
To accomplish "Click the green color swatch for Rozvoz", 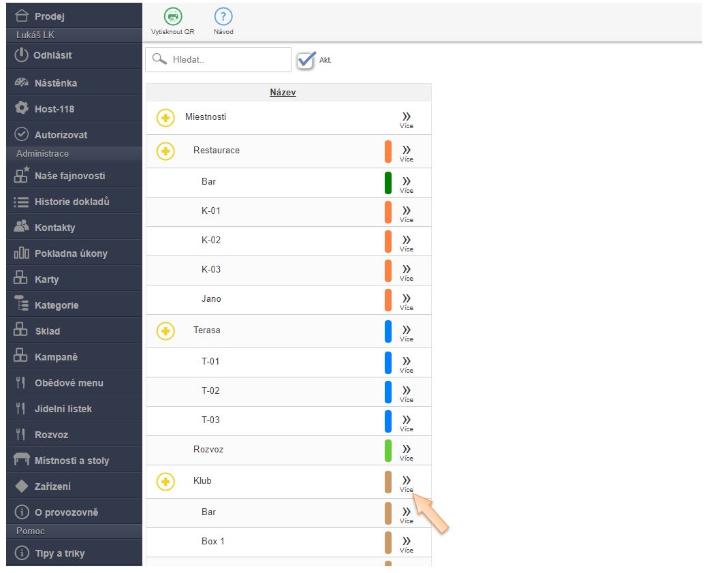I will [388, 450].
